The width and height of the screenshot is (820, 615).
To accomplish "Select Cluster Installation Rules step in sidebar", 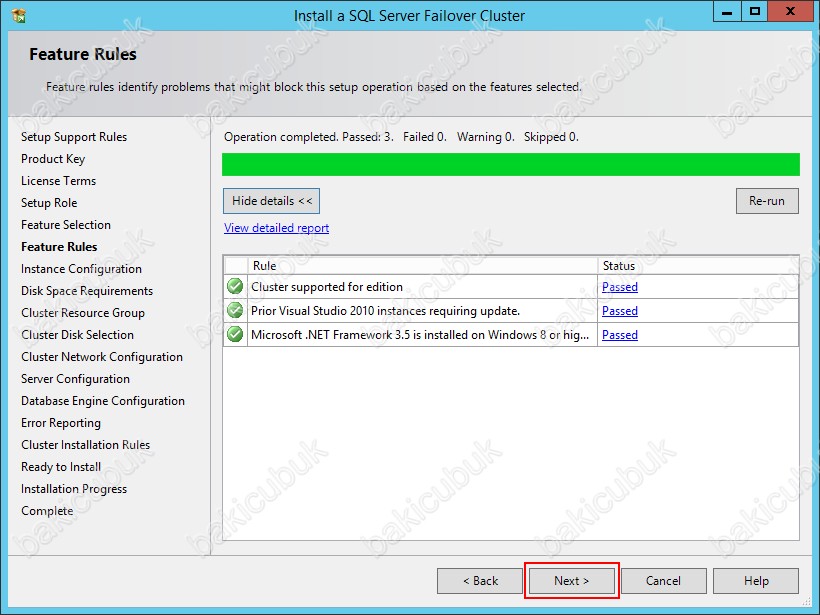I will (x=86, y=445).
